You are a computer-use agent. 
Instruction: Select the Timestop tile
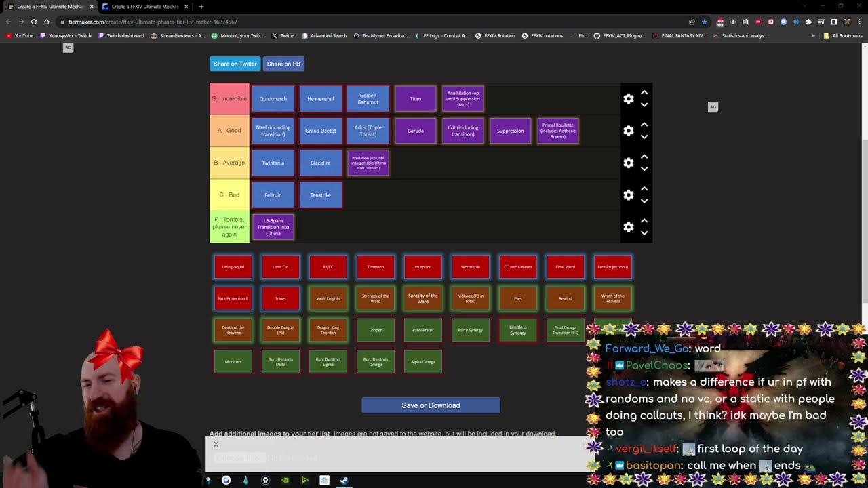click(376, 267)
